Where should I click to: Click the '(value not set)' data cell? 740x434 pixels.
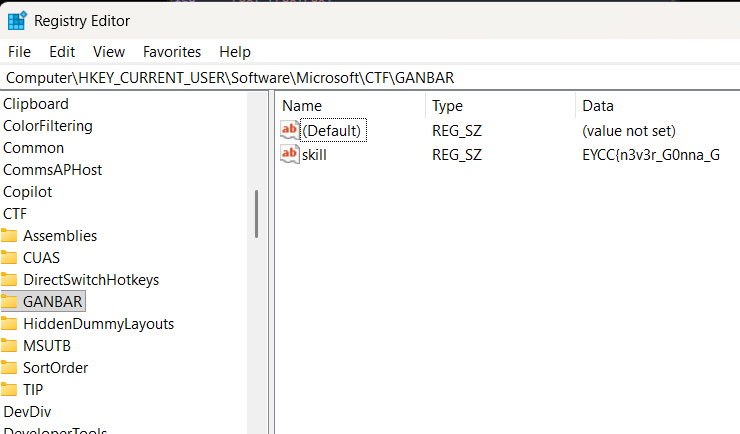click(629, 131)
